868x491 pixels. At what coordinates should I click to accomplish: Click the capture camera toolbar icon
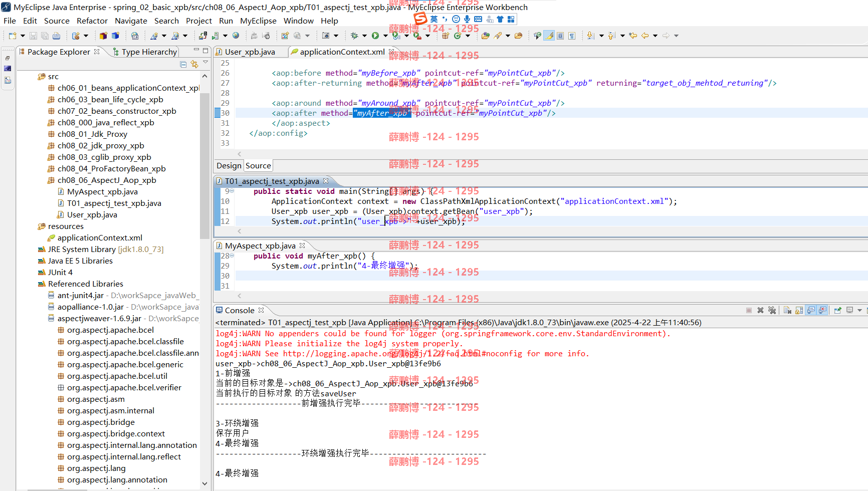pyautogui.click(x=326, y=36)
